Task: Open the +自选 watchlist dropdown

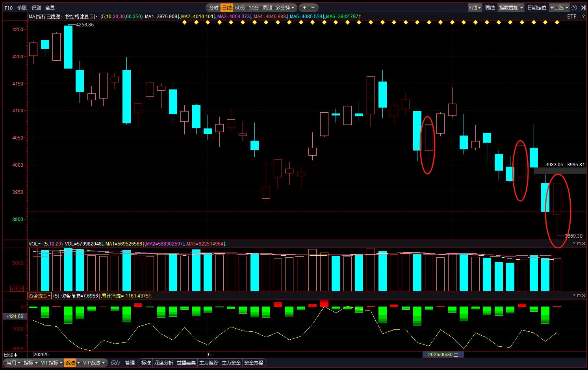Action: pos(559,7)
